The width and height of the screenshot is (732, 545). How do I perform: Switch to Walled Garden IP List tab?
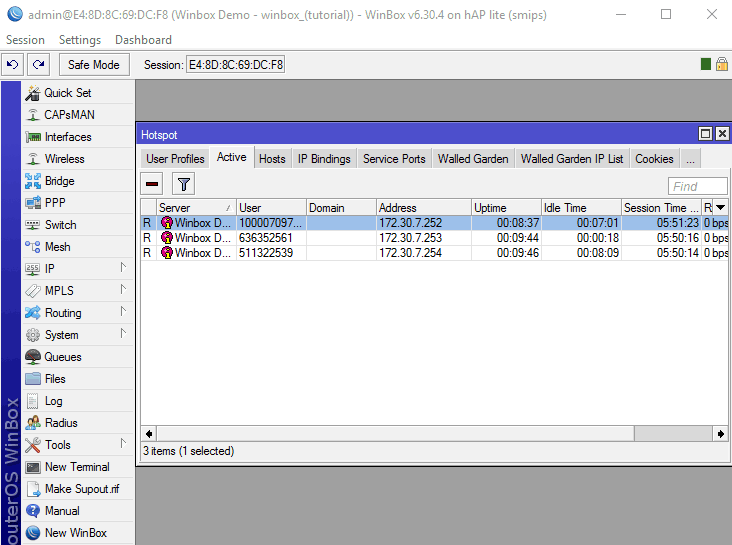(572, 159)
